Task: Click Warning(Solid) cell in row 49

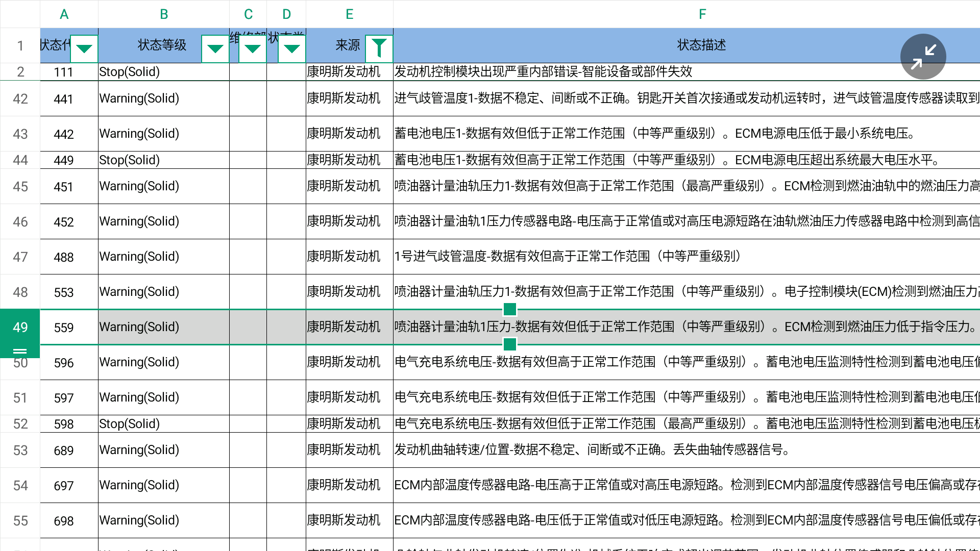Action: 164,327
